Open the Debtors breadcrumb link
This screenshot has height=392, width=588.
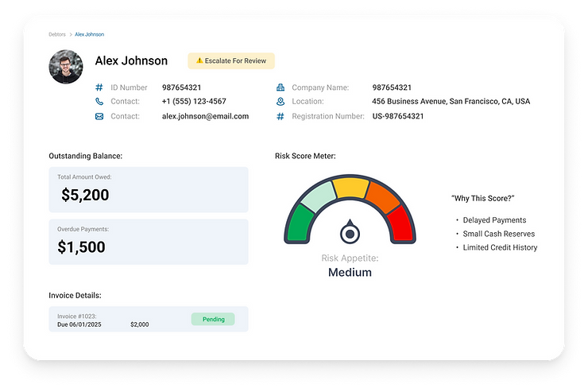click(57, 34)
